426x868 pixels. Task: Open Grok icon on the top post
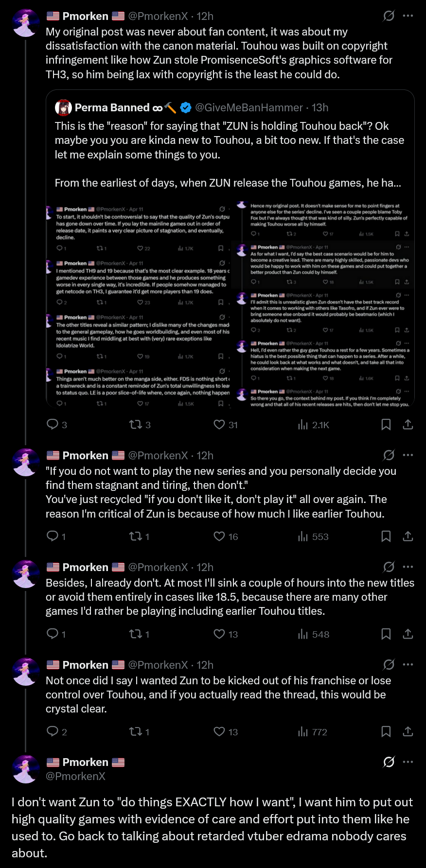pos(389,16)
